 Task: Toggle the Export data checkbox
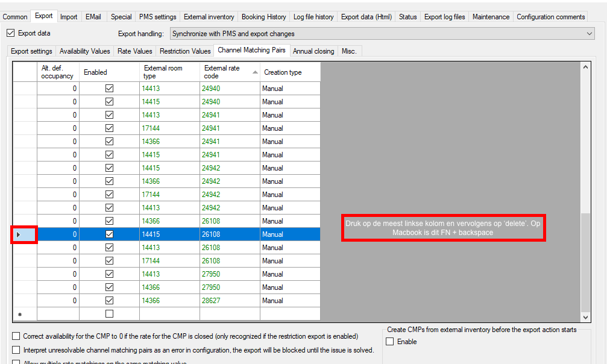[x=10, y=33]
